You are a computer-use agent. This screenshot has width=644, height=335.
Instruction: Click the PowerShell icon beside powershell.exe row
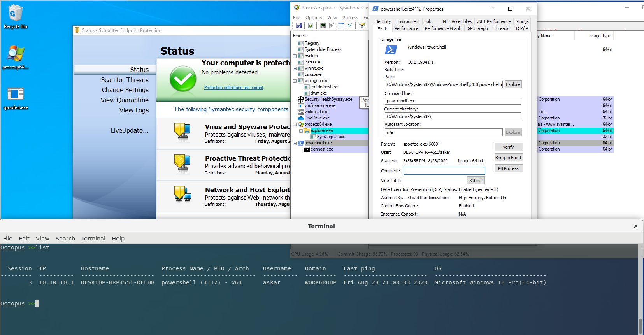pyautogui.click(x=300, y=143)
